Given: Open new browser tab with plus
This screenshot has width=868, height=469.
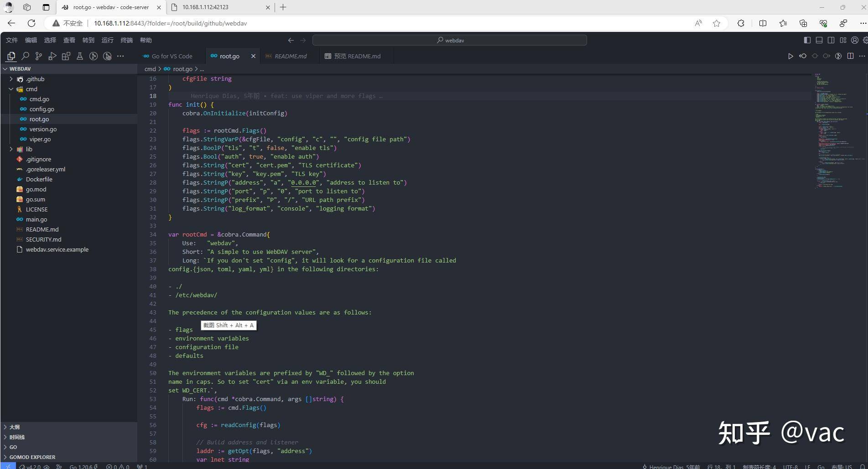Looking at the screenshot, I should pos(283,7).
